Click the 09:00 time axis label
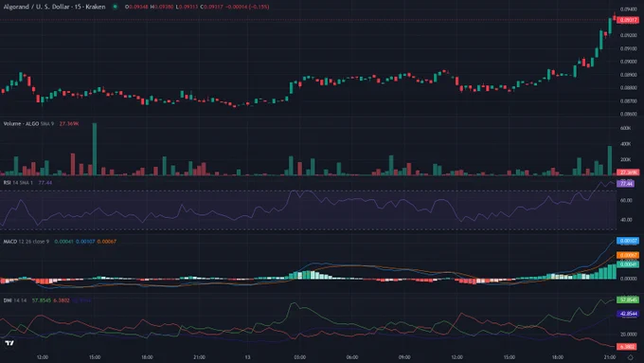The image size is (644, 363). coord(404,357)
